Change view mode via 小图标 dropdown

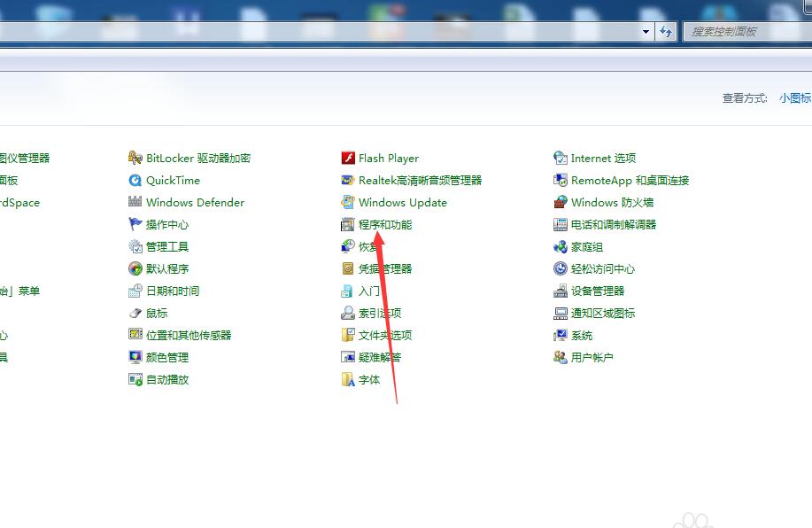795,98
